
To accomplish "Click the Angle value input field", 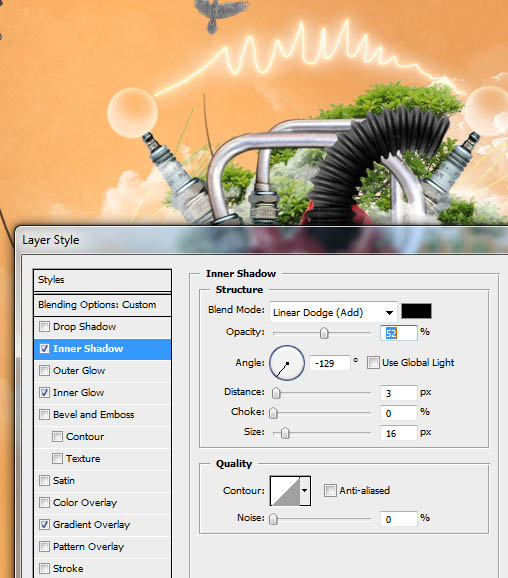I will coord(330,363).
